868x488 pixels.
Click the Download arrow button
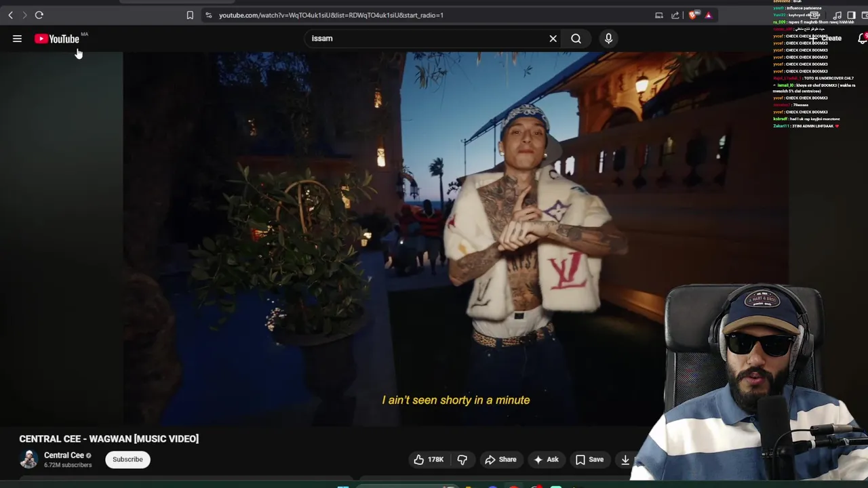[x=625, y=460]
